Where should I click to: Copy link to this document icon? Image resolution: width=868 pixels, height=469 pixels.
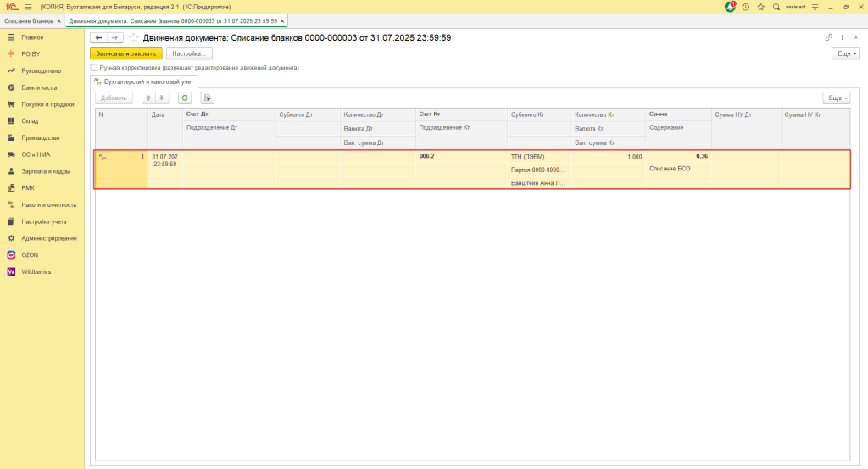point(829,37)
